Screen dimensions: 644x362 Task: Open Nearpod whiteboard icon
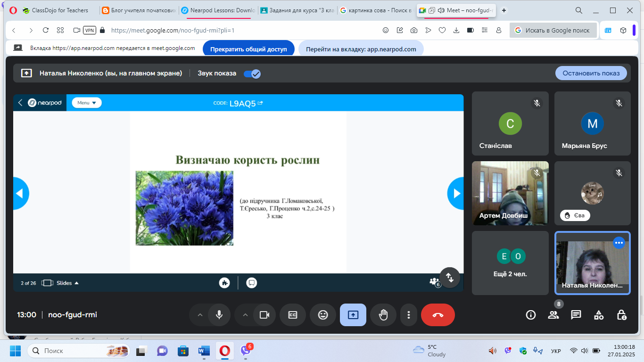point(252,283)
